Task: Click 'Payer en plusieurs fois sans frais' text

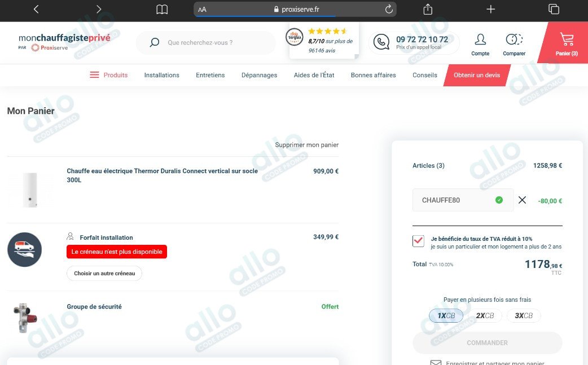Action: (487, 300)
